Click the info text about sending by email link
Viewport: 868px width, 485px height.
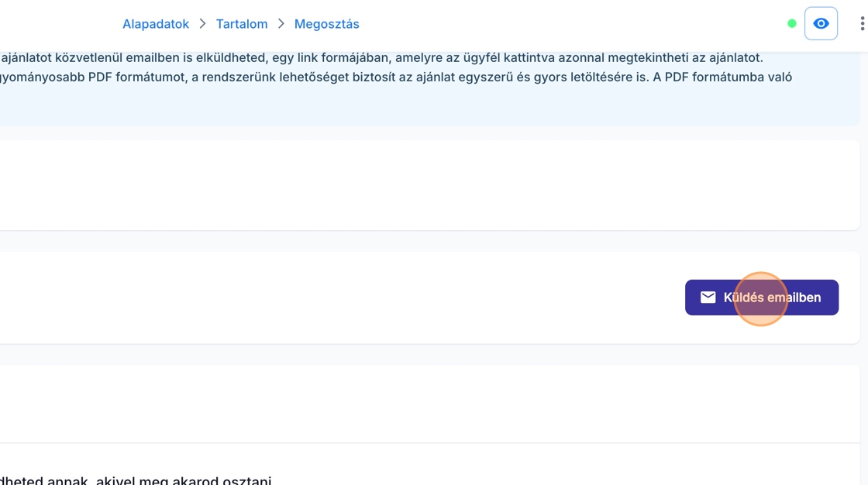click(381, 58)
